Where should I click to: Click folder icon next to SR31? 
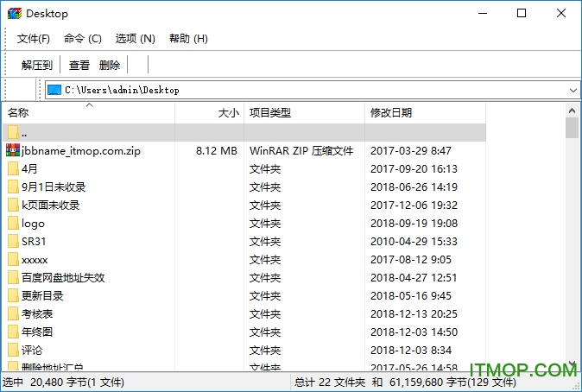tap(13, 241)
